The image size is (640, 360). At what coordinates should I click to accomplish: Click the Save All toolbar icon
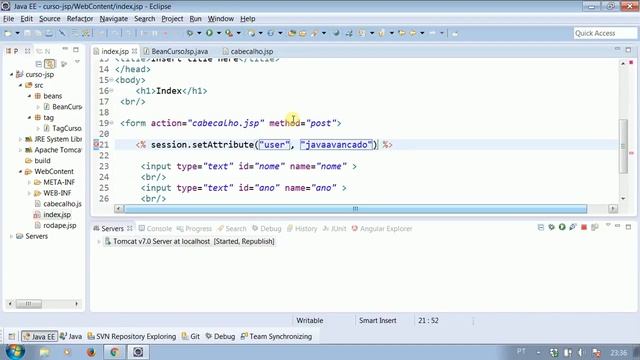38,33
